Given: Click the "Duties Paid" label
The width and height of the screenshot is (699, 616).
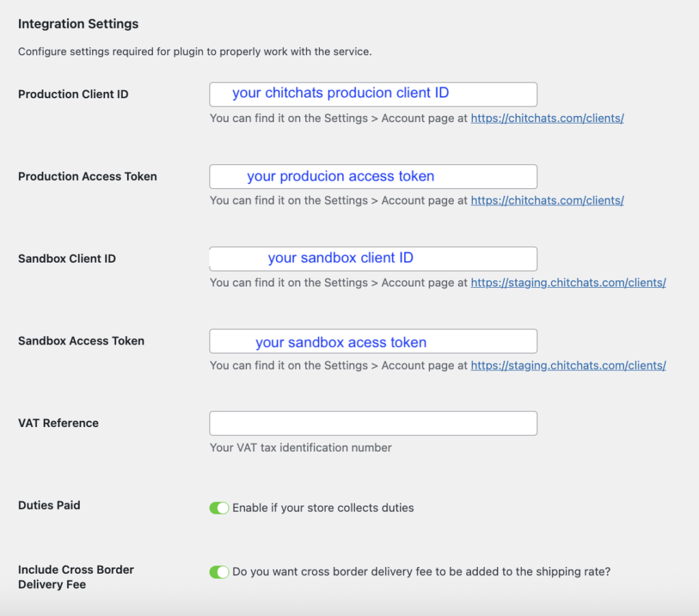Looking at the screenshot, I should [x=49, y=505].
